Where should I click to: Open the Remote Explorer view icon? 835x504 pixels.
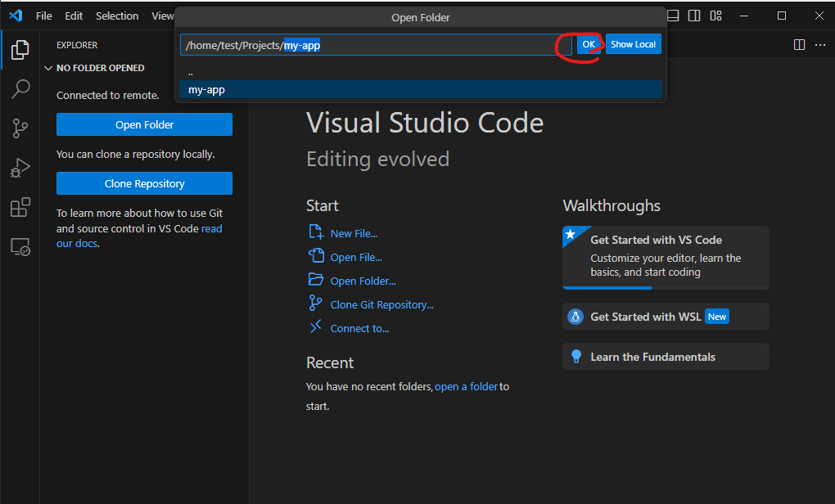[20, 247]
